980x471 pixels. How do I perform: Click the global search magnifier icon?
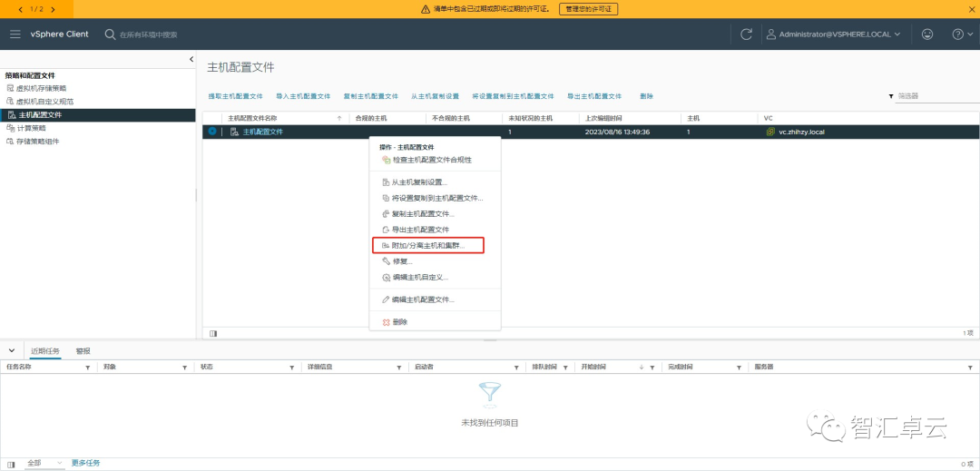[110, 34]
